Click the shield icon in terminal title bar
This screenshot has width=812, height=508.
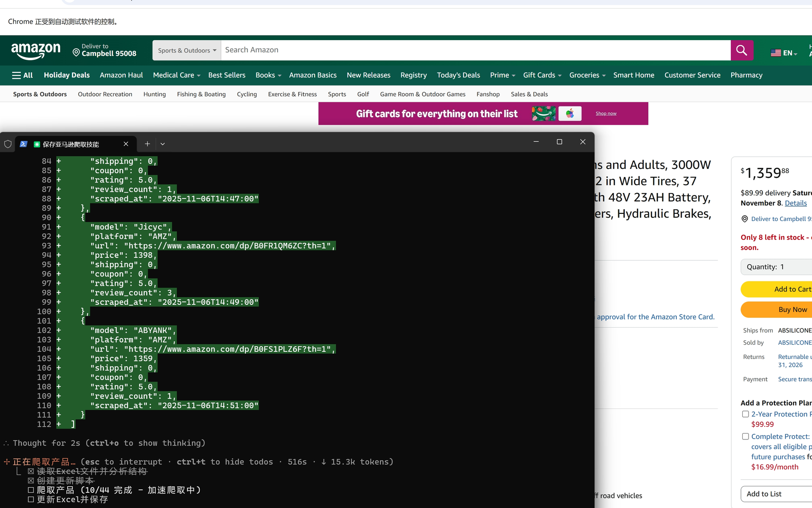click(8, 144)
